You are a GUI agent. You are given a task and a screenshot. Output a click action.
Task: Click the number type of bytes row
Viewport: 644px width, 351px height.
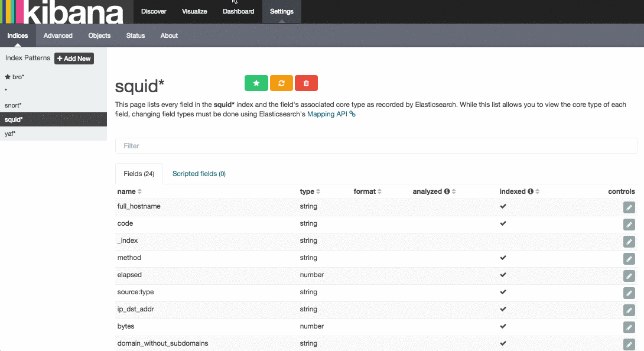click(312, 326)
